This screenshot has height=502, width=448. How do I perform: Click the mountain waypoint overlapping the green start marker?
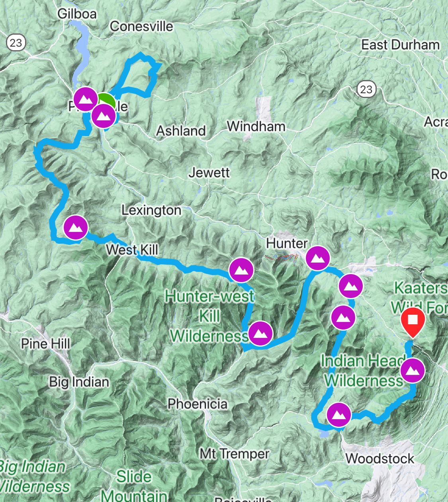pyautogui.click(x=104, y=116)
